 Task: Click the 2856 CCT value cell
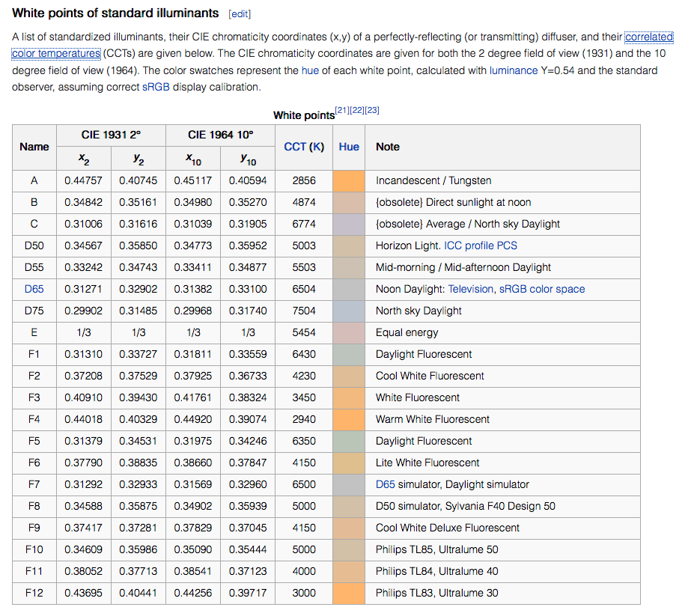pyautogui.click(x=304, y=180)
